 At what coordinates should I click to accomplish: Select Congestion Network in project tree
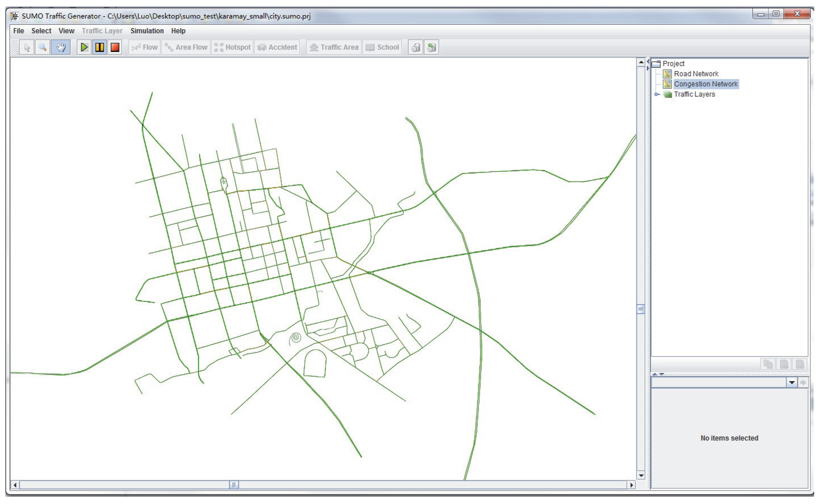706,84
